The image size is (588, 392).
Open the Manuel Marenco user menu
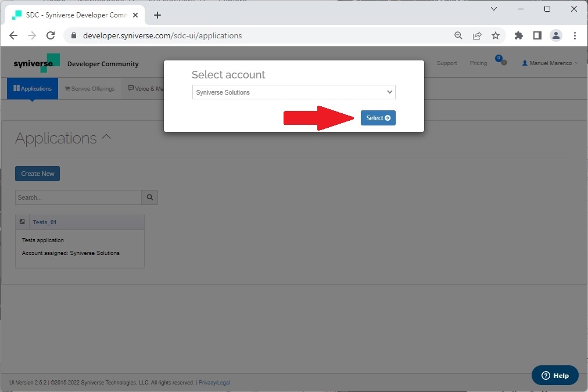550,63
